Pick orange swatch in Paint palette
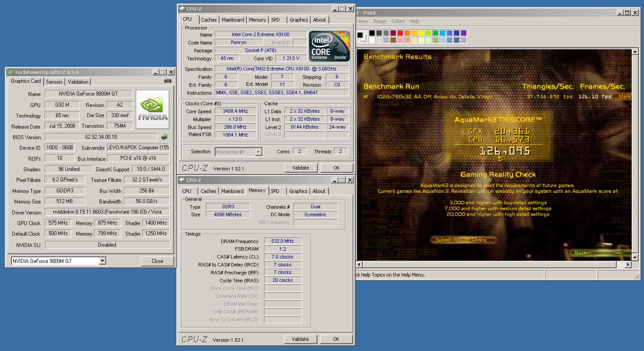Image resolution: width=644 pixels, height=351 pixels. 407,33
